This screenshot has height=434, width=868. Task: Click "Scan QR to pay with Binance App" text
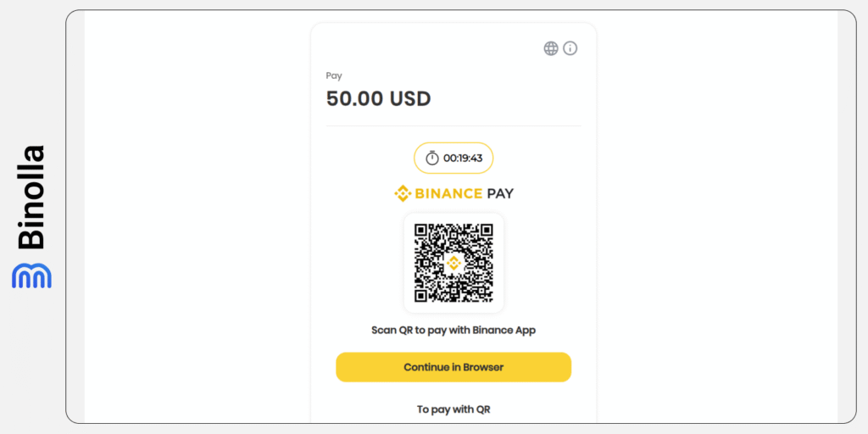(x=453, y=330)
